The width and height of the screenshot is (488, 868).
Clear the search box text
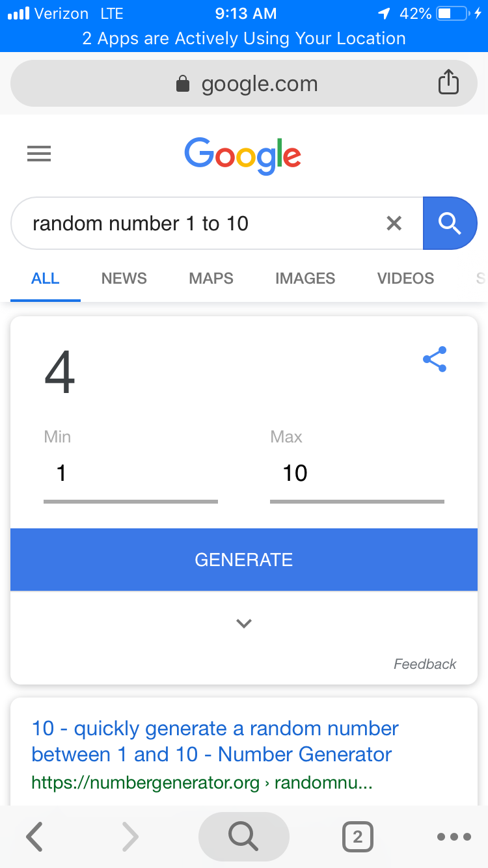394,223
